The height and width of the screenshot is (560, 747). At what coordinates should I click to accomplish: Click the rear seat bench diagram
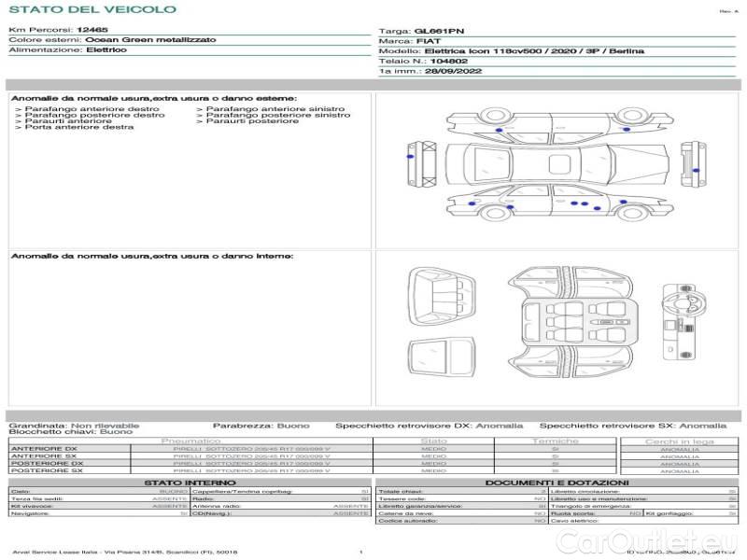point(441,301)
